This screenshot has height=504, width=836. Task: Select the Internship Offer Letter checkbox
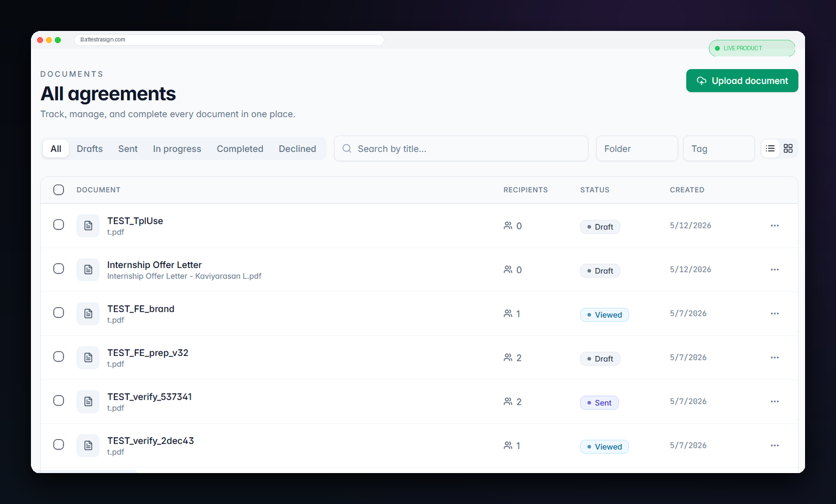pyautogui.click(x=59, y=269)
